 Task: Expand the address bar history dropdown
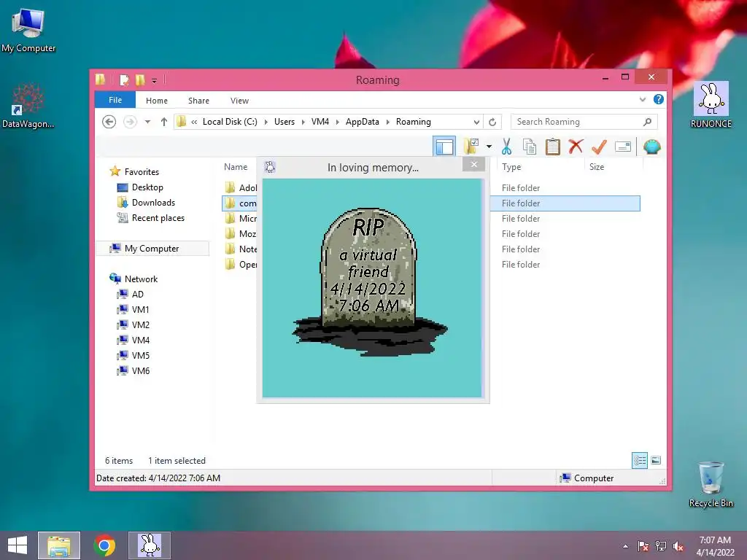pyautogui.click(x=476, y=122)
